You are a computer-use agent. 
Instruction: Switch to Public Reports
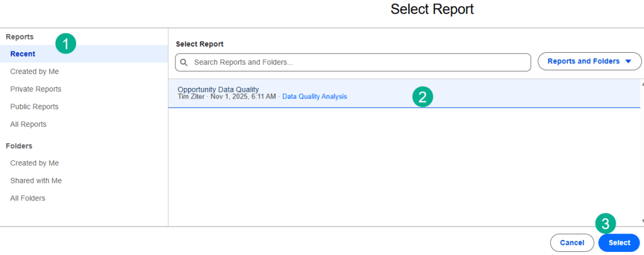pos(34,107)
